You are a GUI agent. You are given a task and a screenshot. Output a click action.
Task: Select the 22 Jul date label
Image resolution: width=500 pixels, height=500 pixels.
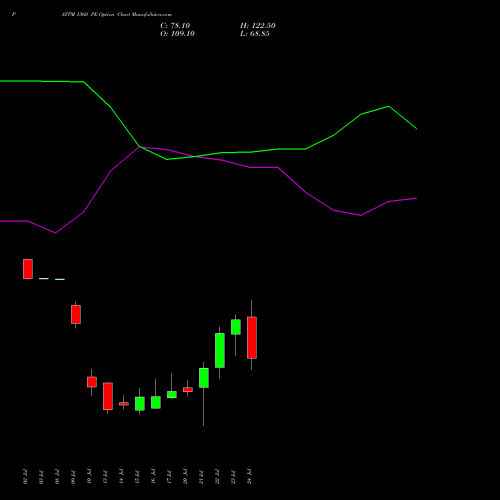[x=218, y=476]
